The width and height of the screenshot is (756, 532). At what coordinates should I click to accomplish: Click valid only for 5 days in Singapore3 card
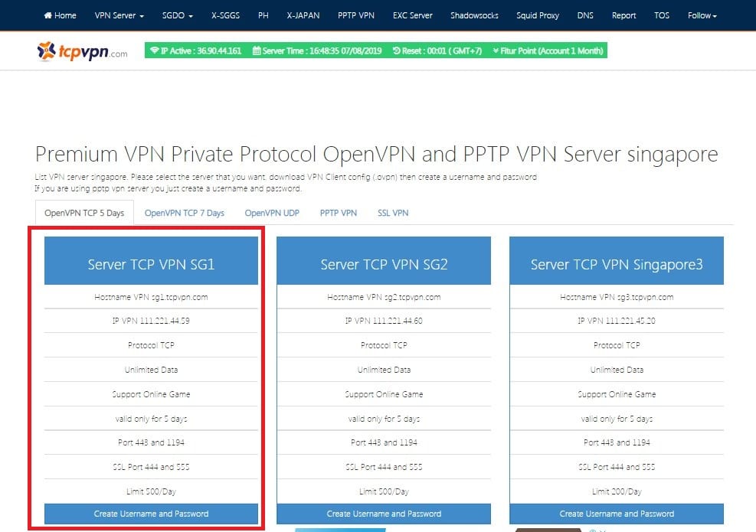point(617,419)
